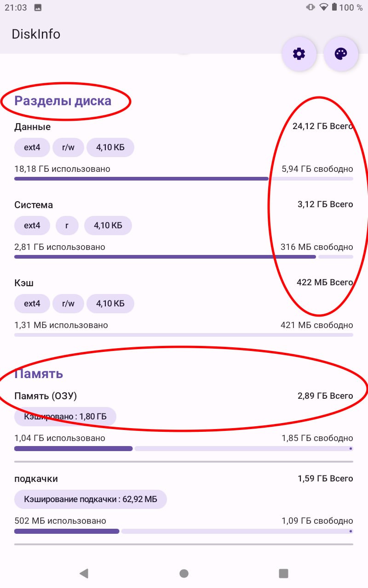Tap the image notification icon in status bar
The image size is (368, 588).
point(38,7)
